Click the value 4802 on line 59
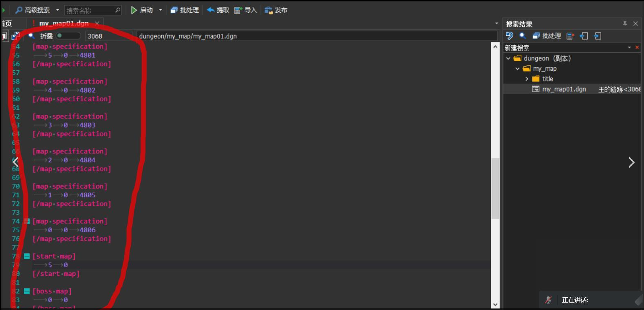 (87, 90)
